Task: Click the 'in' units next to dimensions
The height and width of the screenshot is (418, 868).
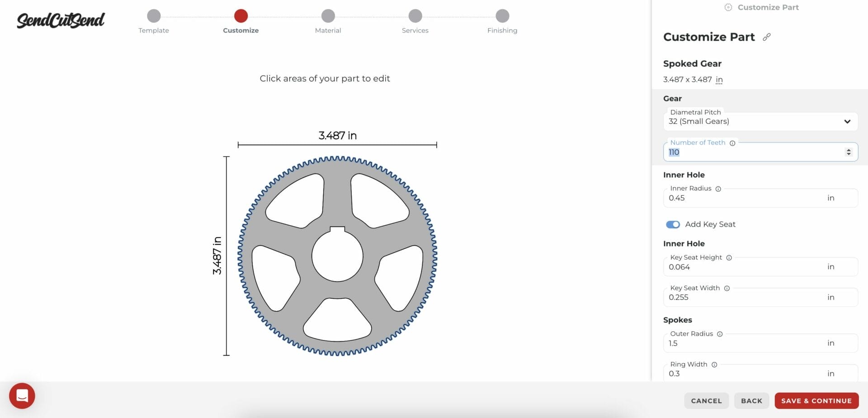Action: [719, 80]
